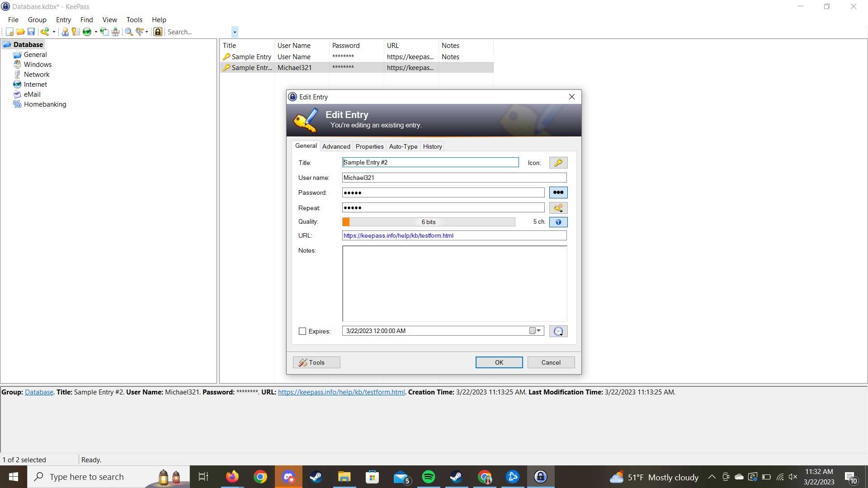Viewport: 868px width, 488px height.
Task: Open the Help menu
Action: (x=159, y=20)
